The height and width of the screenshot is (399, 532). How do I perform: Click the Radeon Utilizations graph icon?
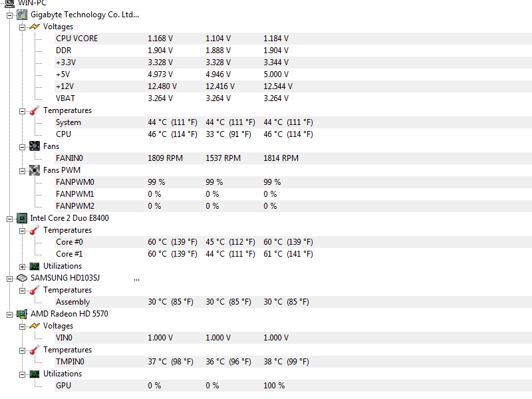[35, 374]
